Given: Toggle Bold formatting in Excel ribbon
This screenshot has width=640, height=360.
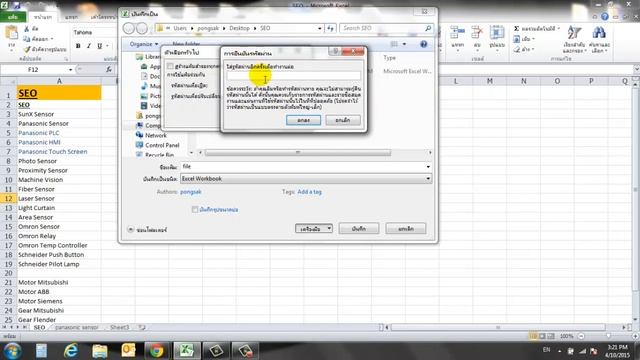Looking at the screenshot, I should coord(78,46).
